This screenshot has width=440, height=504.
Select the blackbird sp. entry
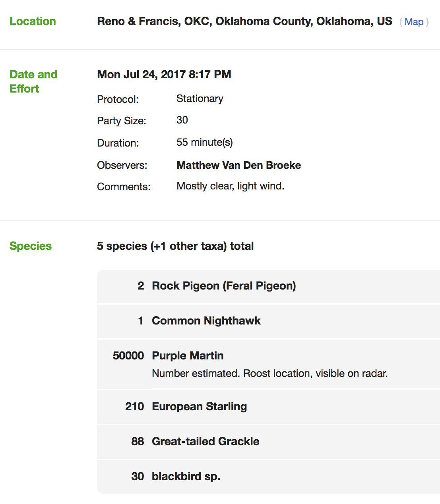(186, 476)
